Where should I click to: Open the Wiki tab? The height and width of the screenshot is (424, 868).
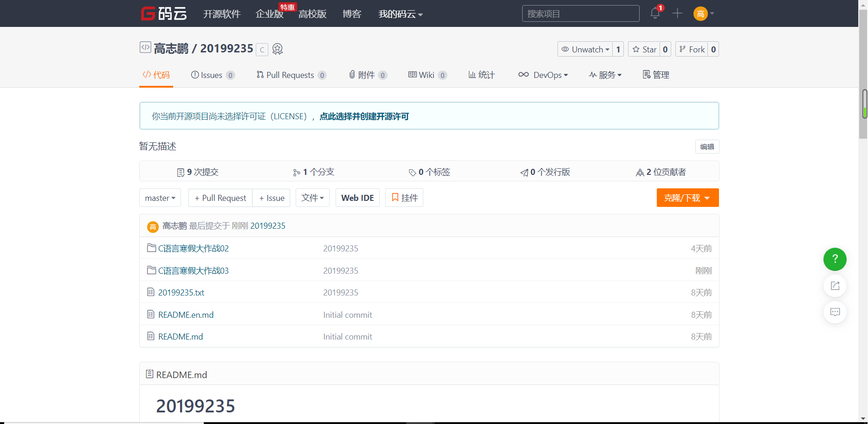tap(428, 75)
